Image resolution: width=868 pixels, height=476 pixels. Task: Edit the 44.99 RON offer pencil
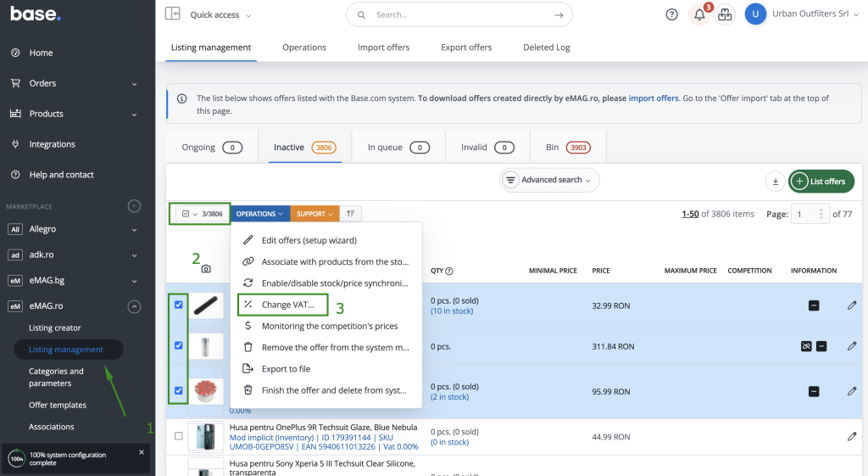(x=851, y=437)
